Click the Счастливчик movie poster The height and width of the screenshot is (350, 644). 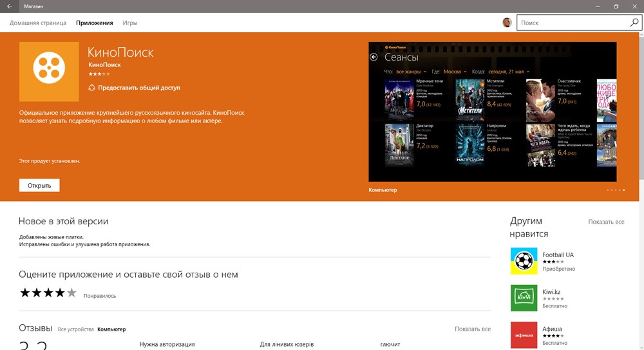click(x=540, y=99)
